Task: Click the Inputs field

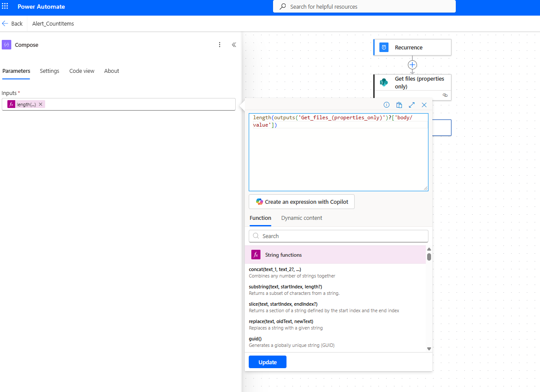Action: (139, 105)
